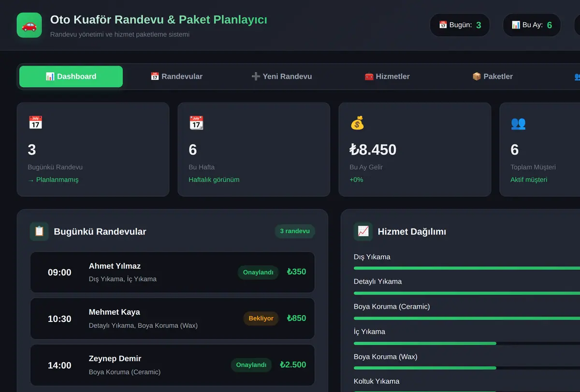Click the Oto Kuaför Randevu & Paket Planlayıcı title

point(159,20)
